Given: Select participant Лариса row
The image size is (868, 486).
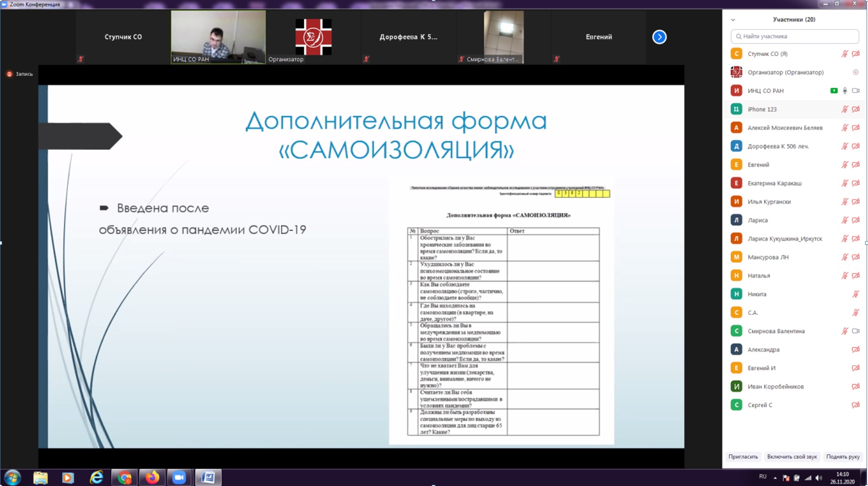Looking at the screenshot, I should click(x=794, y=220).
